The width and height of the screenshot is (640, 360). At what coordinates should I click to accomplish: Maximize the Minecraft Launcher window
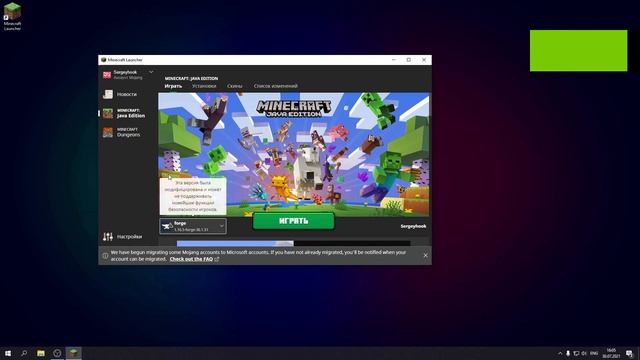[409, 60]
